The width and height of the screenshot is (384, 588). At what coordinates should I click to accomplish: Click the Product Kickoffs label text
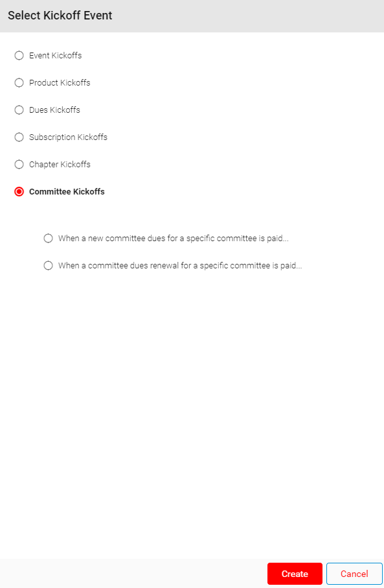point(60,83)
